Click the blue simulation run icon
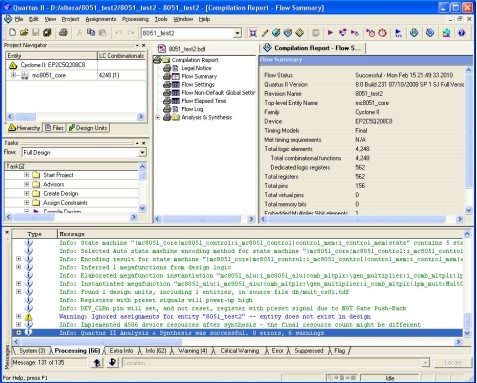This screenshot has height=383, width=477. [x=398, y=33]
